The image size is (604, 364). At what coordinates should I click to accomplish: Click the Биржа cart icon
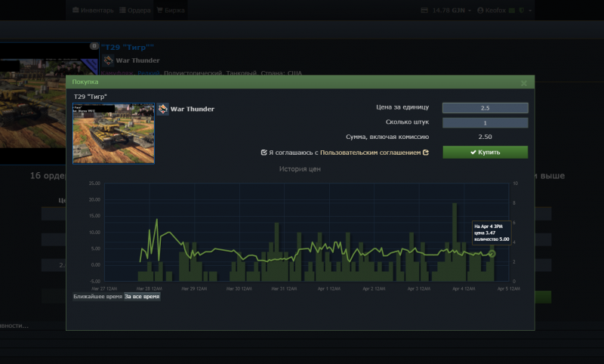160,10
